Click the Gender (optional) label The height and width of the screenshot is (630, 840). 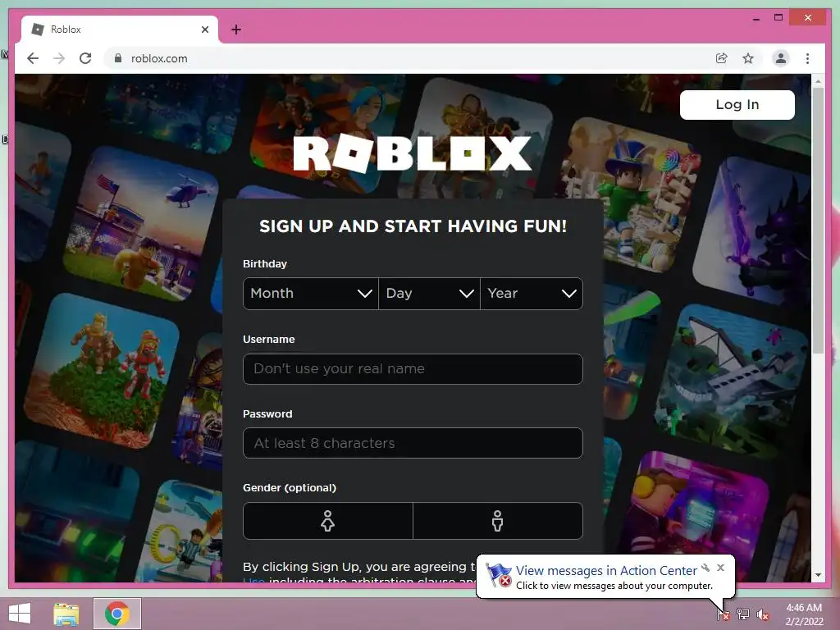(290, 487)
